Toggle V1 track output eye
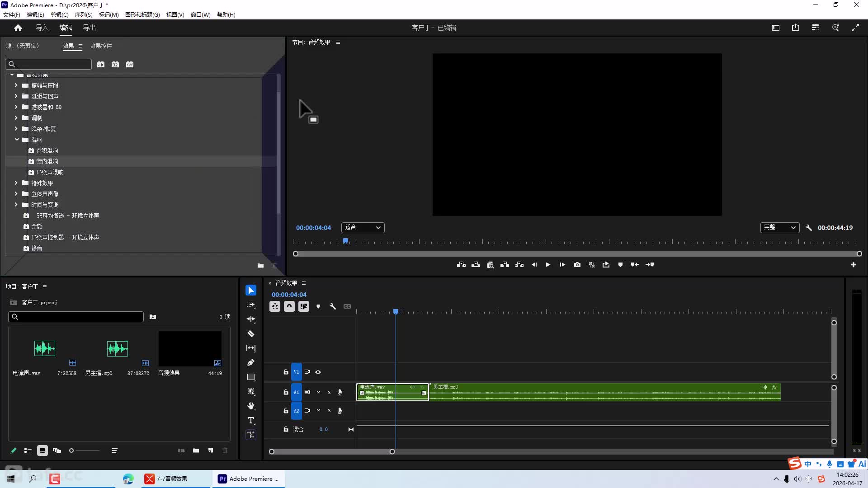 (x=318, y=372)
